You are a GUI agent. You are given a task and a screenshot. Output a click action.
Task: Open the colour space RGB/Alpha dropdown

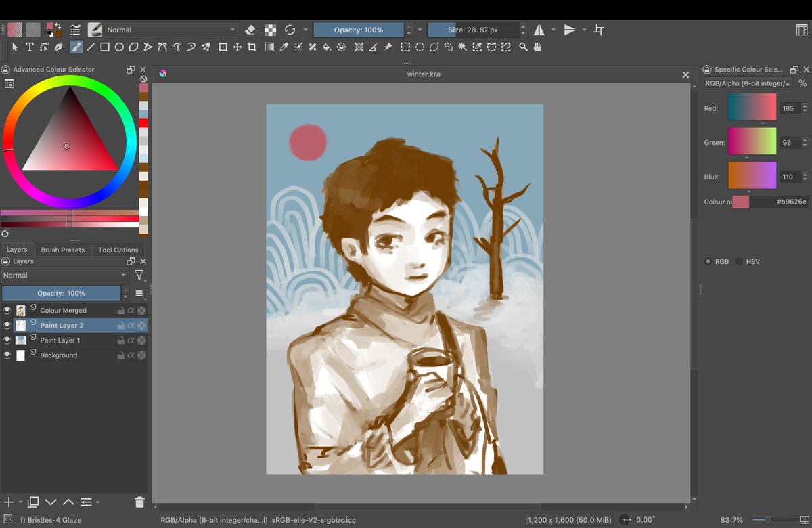[x=748, y=83]
